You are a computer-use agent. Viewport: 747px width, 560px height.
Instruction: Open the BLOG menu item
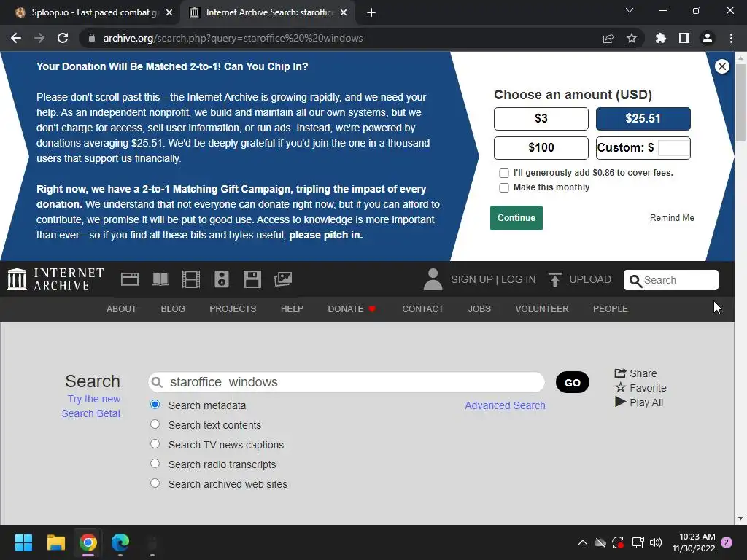point(173,309)
